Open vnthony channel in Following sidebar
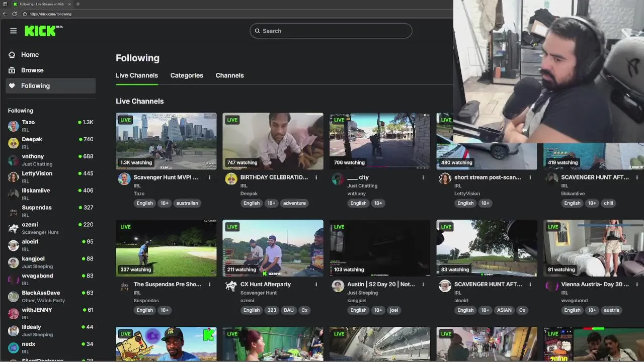Screen dimensions: 644x362 click(x=50, y=160)
